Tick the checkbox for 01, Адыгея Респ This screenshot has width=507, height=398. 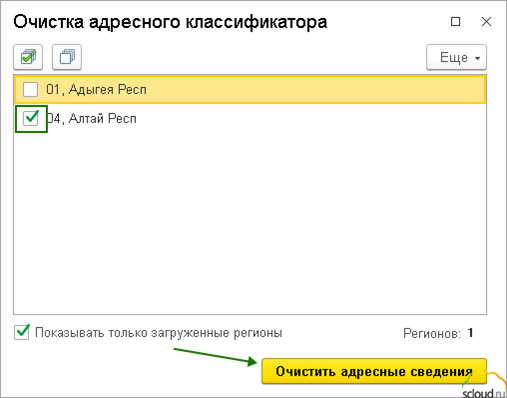tap(30, 90)
